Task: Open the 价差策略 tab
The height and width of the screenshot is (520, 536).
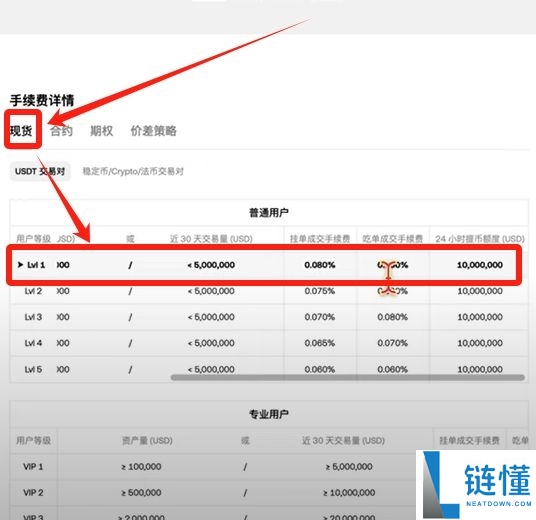Action: tap(153, 131)
